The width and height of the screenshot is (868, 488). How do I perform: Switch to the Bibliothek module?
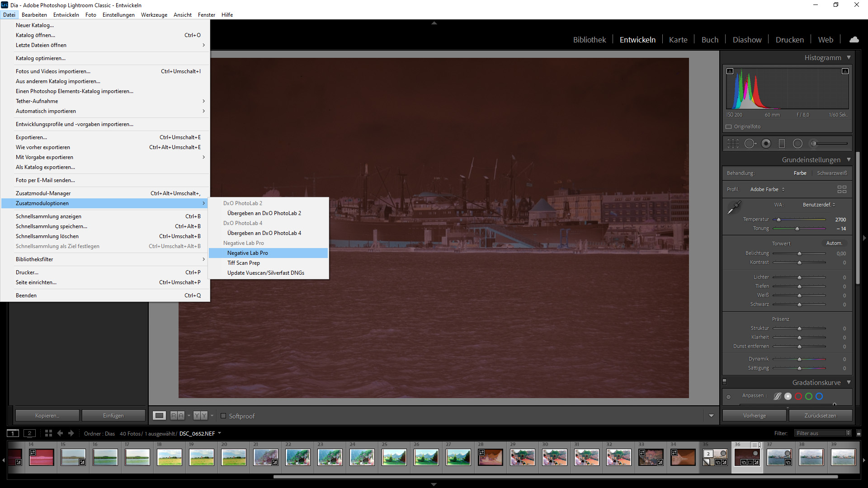click(x=590, y=40)
